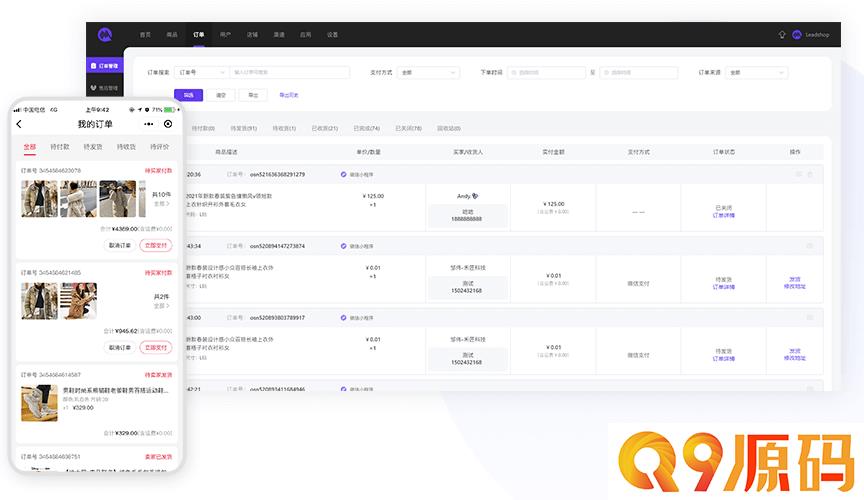
Task: Click the 商品描述 column header
Action: click(226, 152)
